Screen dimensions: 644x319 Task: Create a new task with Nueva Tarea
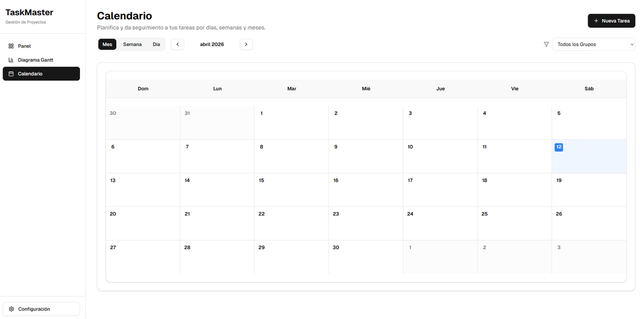pyautogui.click(x=612, y=21)
